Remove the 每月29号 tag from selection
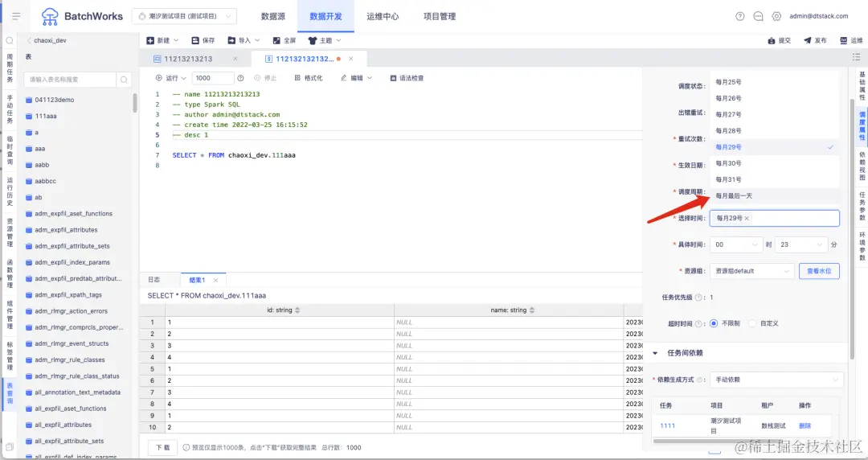This screenshot has width=868, height=460. coord(747,219)
